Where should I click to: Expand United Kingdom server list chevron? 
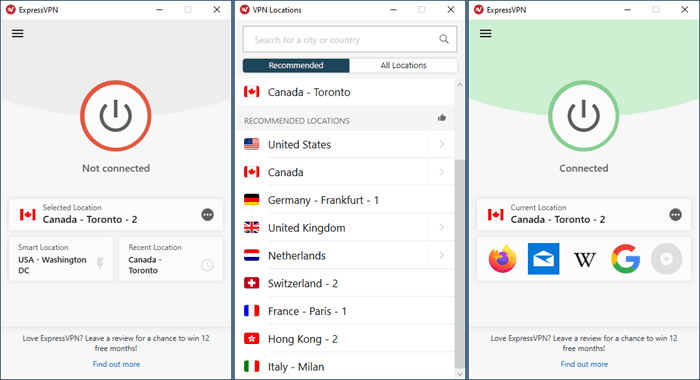pyautogui.click(x=442, y=228)
